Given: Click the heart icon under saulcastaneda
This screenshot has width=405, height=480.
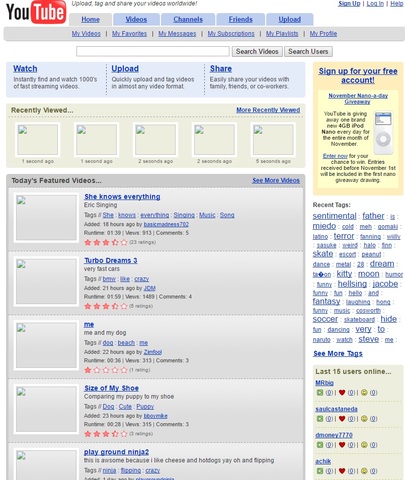Looking at the screenshot, I should click(342, 418).
